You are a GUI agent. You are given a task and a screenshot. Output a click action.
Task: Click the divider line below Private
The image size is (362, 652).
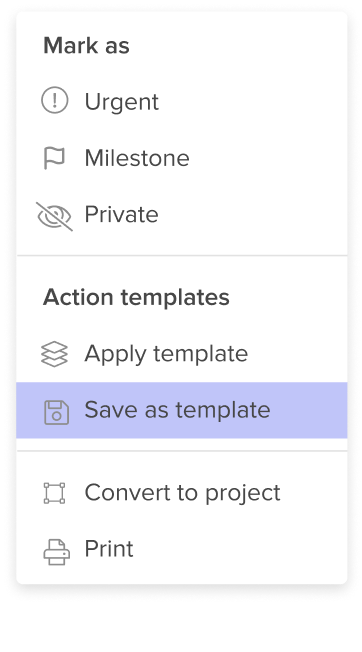pos(182,255)
